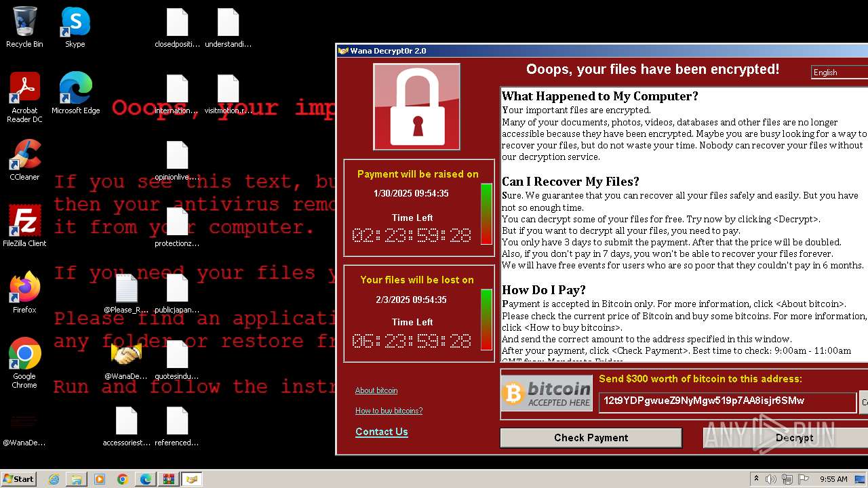868x488 pixels.
Task: Select the @Please_R... text file icon
Action: (126, 293)
